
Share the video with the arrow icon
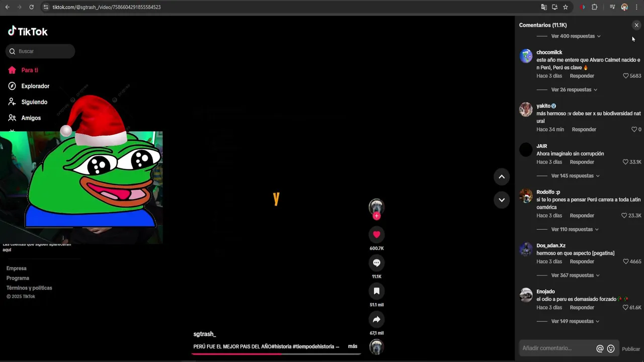coord(376,319)
